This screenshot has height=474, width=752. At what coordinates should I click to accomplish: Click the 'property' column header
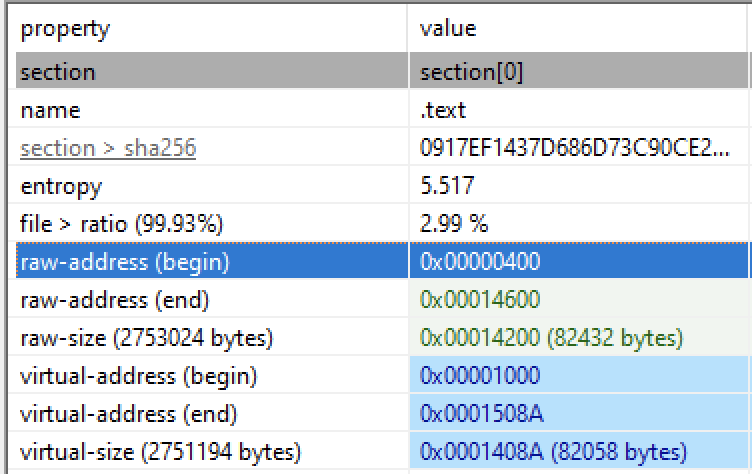65,29
